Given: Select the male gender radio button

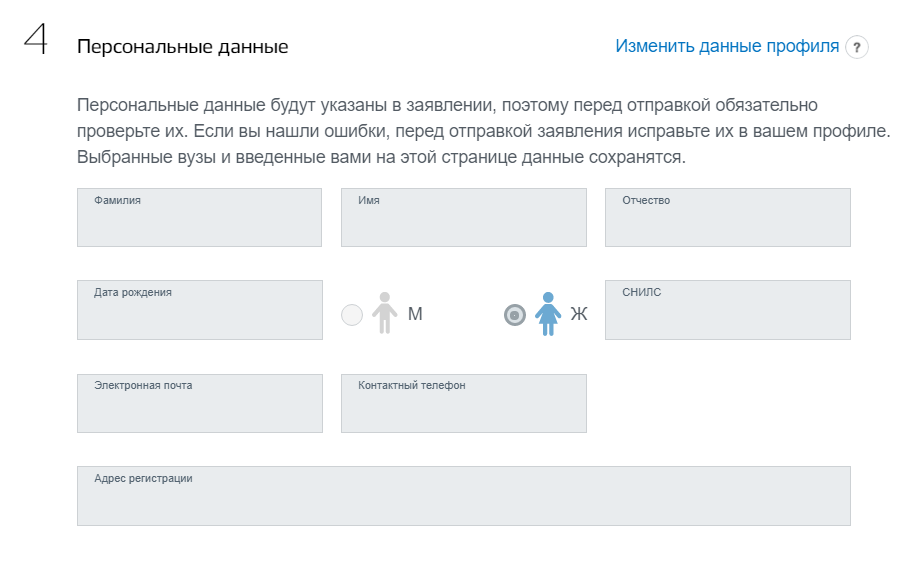Looking at the screenshot, I should [352, 314].
